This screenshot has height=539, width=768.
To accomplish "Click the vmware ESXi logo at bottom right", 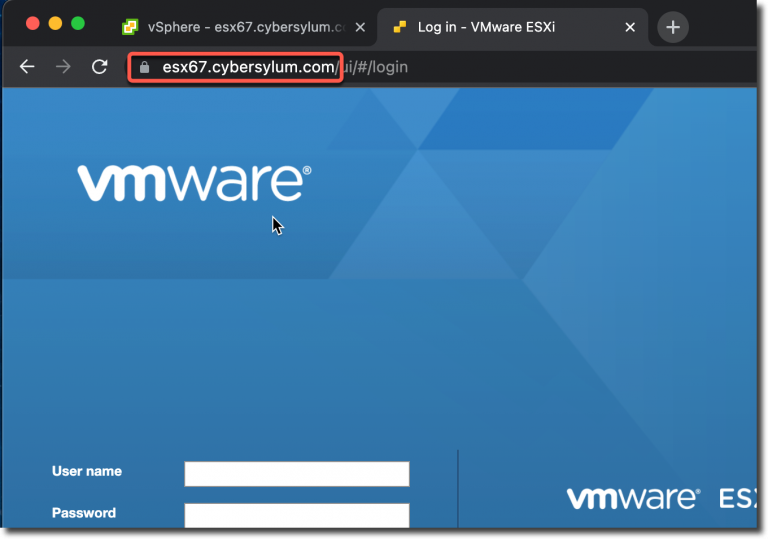I will pos(661,498).
